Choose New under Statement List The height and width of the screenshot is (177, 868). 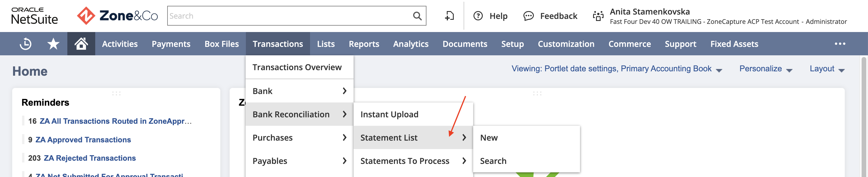(x=526, y=137)
